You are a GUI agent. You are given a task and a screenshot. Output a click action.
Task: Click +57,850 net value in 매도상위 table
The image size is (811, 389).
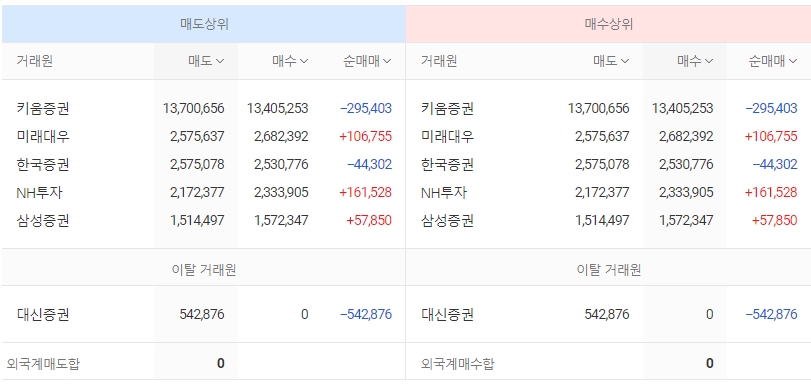coord(369,220)
